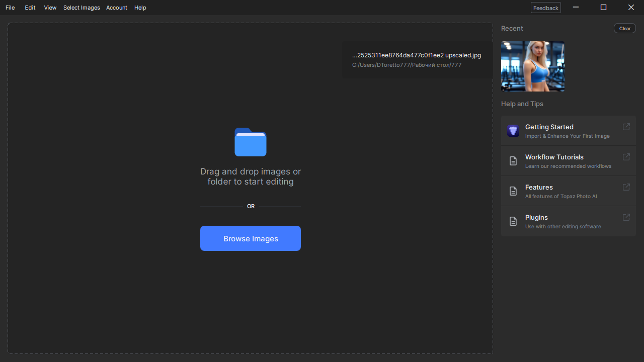Open the Workflow Tutorials external link icon
The width and height of the screenshot is (644, 362).
[626, 157]
